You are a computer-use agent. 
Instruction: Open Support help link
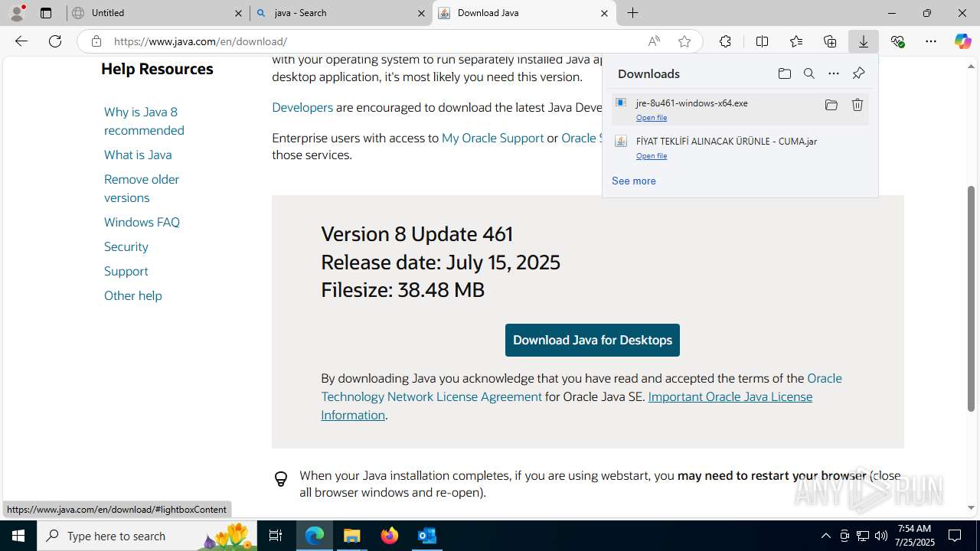[126, 271]
